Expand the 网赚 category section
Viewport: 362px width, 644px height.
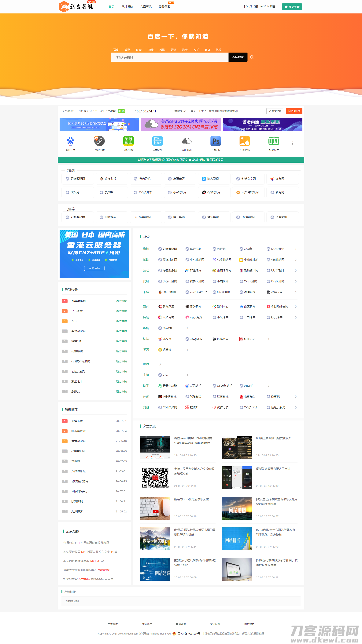[160, 364]
